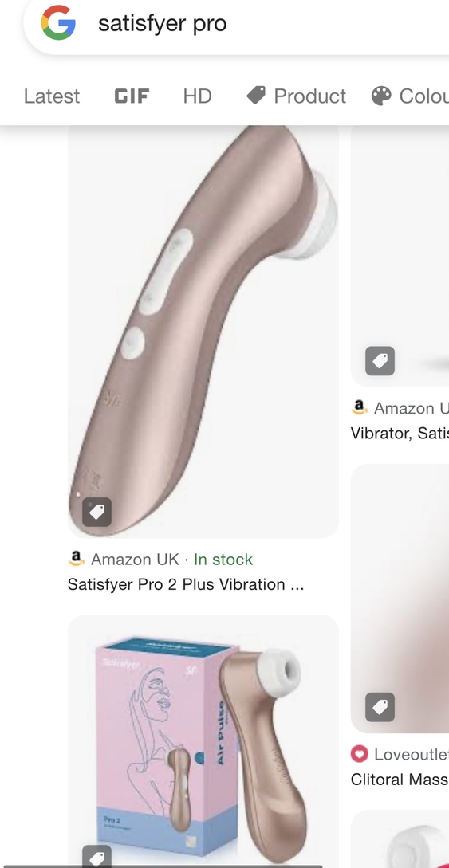Click tag icon on right column top image
Image resolution: width=449 pixels, height=868 pixels.
(x=380, y=361)
